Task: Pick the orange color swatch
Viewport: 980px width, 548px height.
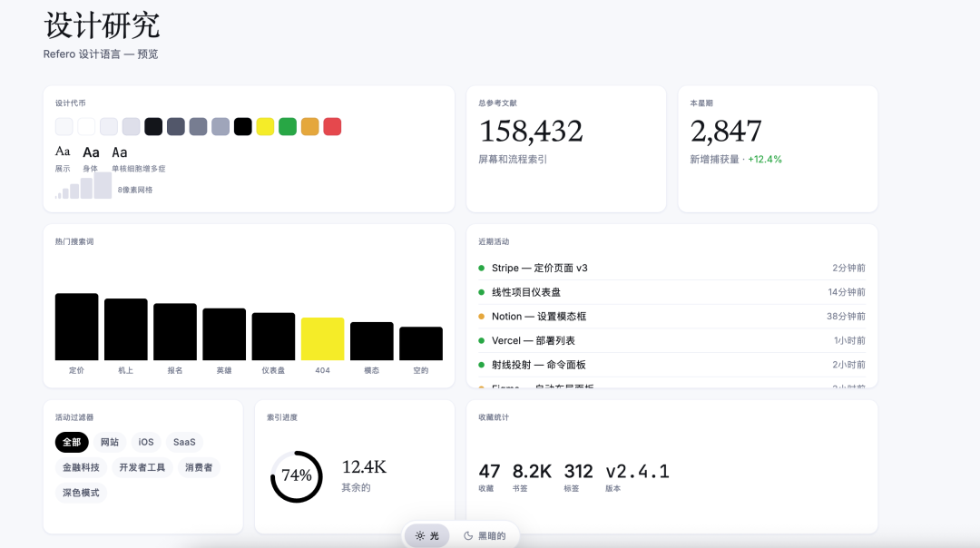Action: click(x=310, y=127)
